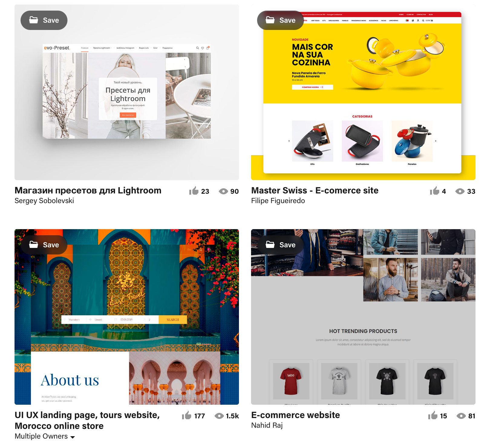
Task: Click thumbs-up icon showing 177 appreciations
Action: coord(187,415)
